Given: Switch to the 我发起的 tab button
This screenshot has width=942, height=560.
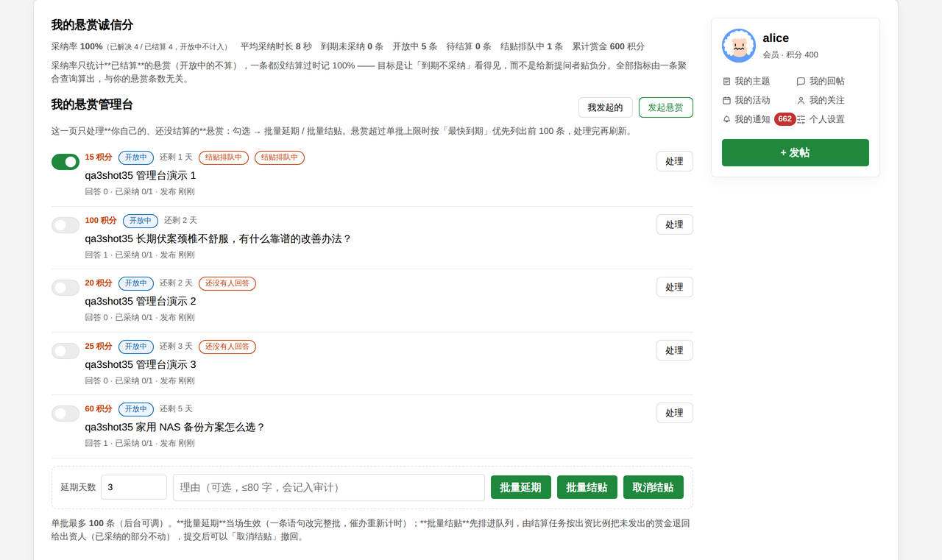Looking at the screenshot, I should tap(606, 107).
